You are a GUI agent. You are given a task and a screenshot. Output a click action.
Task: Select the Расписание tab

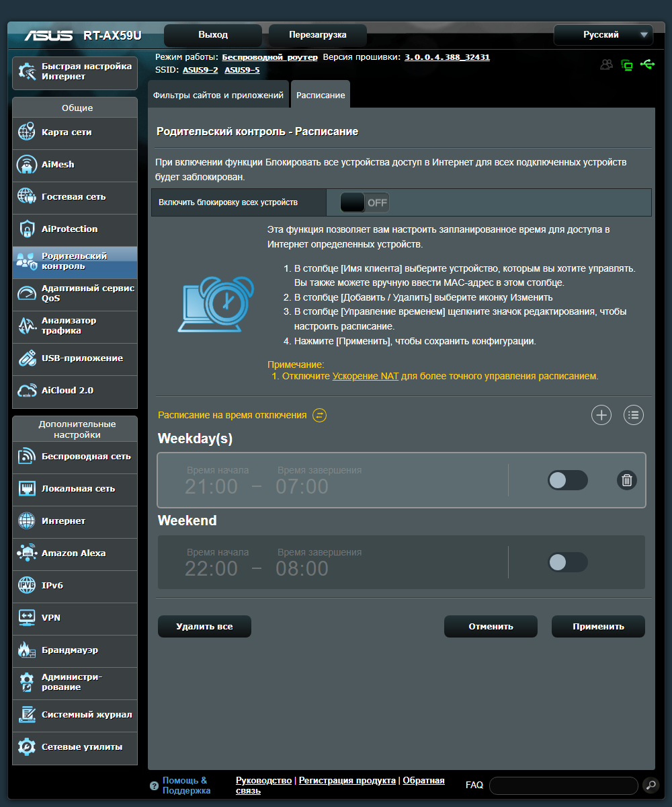click(321, 95)
